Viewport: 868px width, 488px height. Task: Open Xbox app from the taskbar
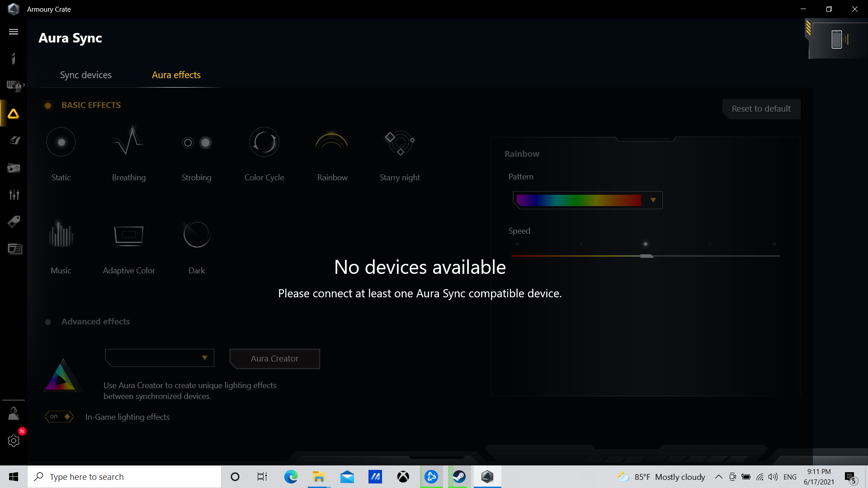pos(403,477)
